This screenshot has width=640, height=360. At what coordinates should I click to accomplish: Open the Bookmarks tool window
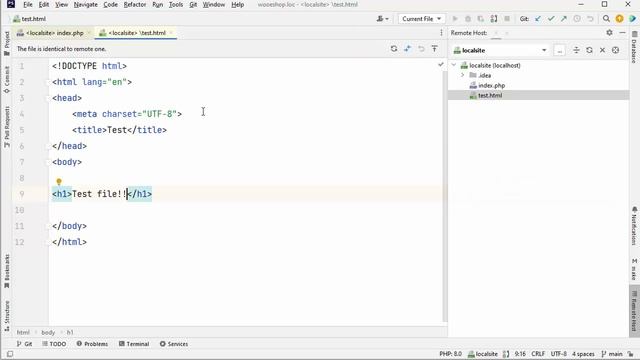pos(7,271)
